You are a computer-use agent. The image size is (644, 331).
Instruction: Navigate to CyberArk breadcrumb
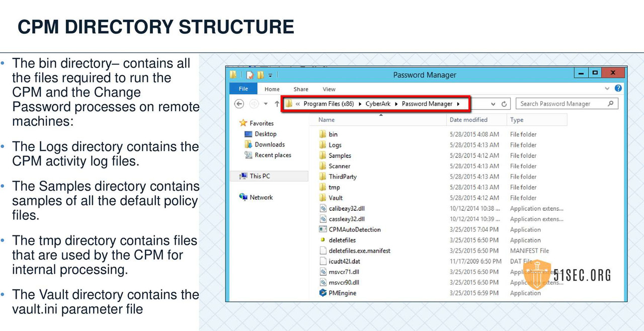pyautogui.click(x=378, y=104)
